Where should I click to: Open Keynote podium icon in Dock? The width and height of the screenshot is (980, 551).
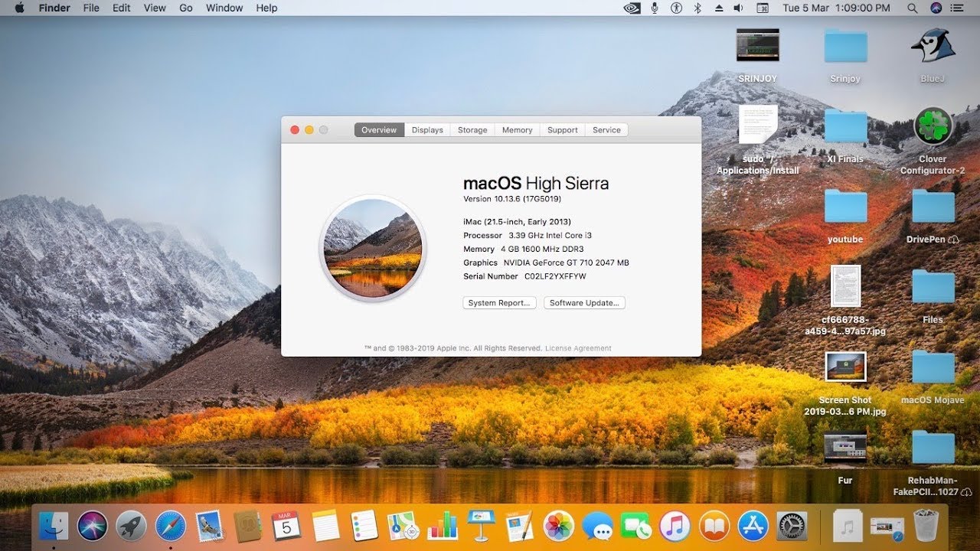(x=481, y=526)
